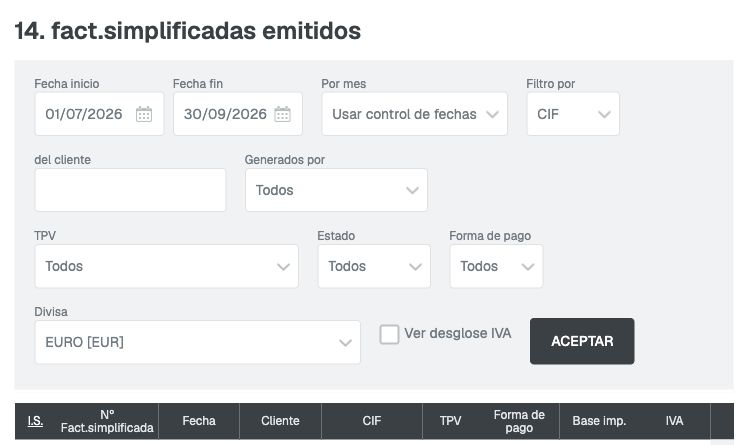Click the TPV table column header
Image resolution: width=750 pixels, height=445 pixels.
(x=451, y=421)
